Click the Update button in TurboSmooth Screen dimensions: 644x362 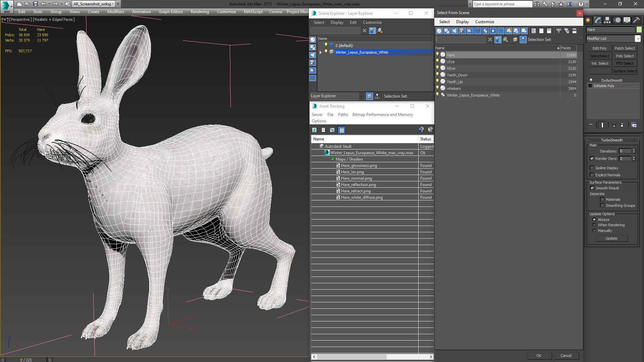611,238
